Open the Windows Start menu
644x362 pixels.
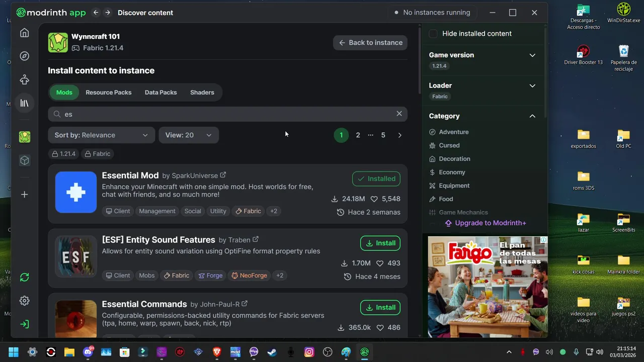coord(14,352)
